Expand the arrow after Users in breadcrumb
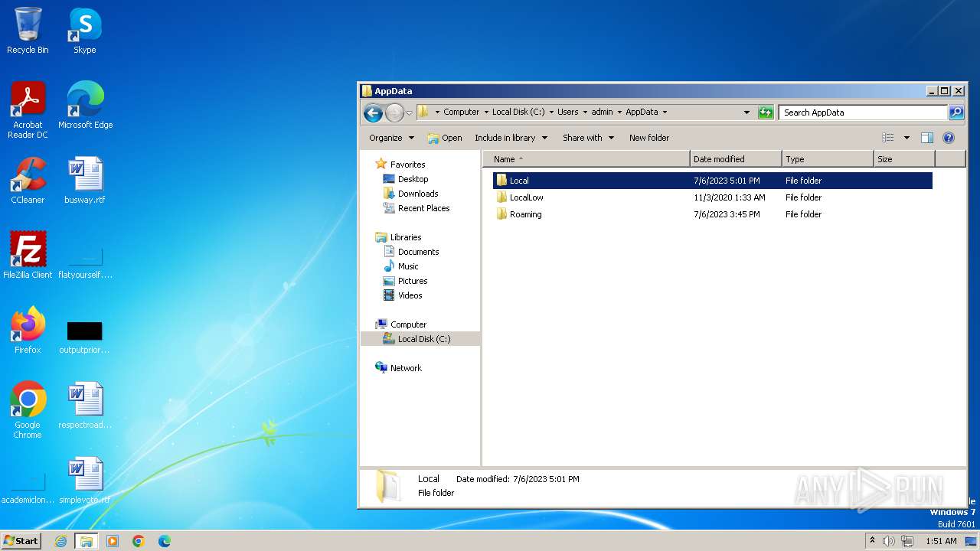Screen dimensions: 980x551 [585, 112]
